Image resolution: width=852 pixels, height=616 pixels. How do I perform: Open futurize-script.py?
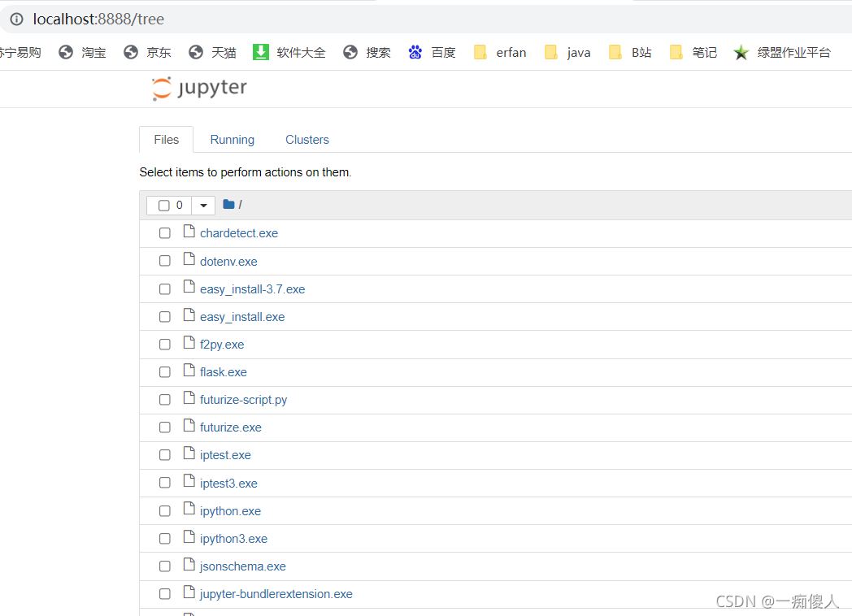(242, 399)
